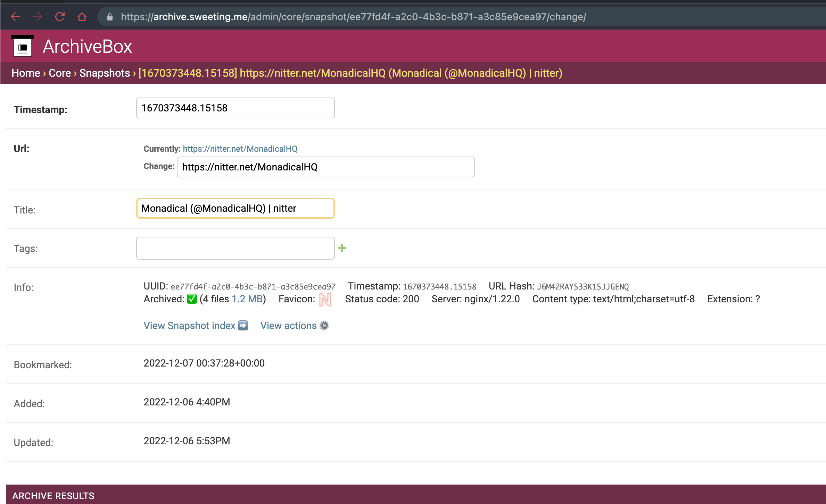826x504 pixels.
Task: Reload the page with refresh icon
Action: pos(60,17)
